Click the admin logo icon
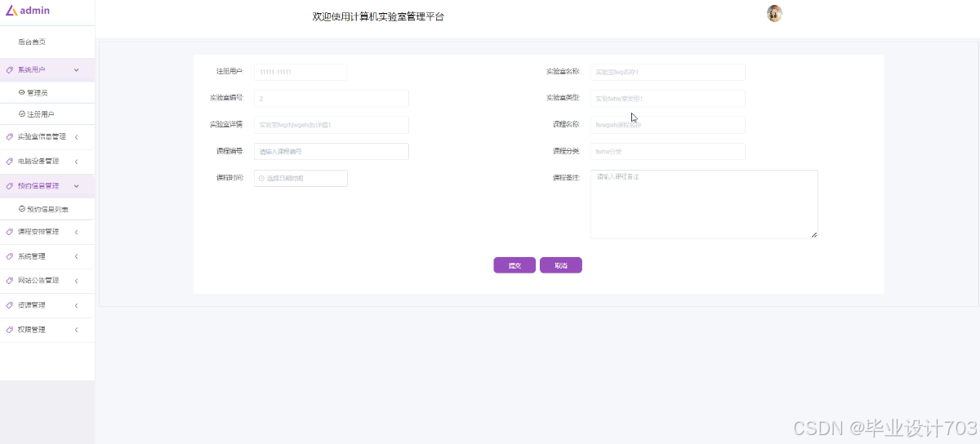The height and width of the screenshot is (444, 980). pos(11,11)
